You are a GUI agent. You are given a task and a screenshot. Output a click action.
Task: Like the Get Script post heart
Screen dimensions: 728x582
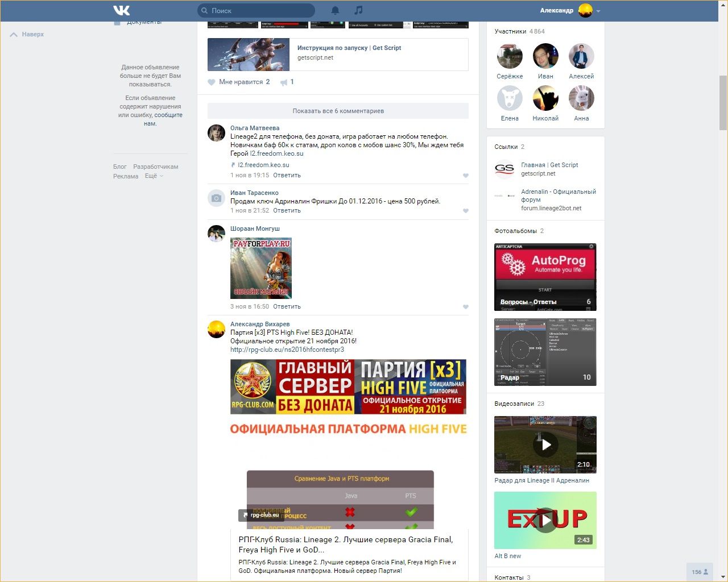[x=212, y=82]
